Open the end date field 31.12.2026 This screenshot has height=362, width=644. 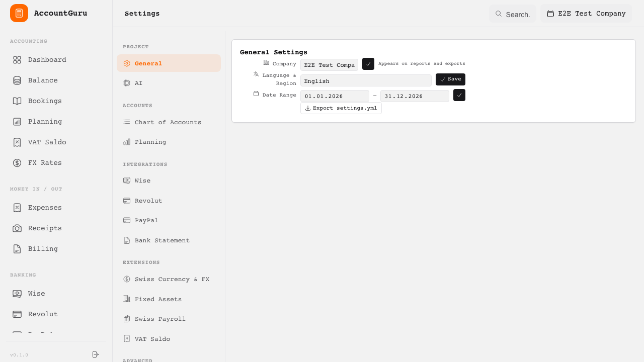point(415,96)
